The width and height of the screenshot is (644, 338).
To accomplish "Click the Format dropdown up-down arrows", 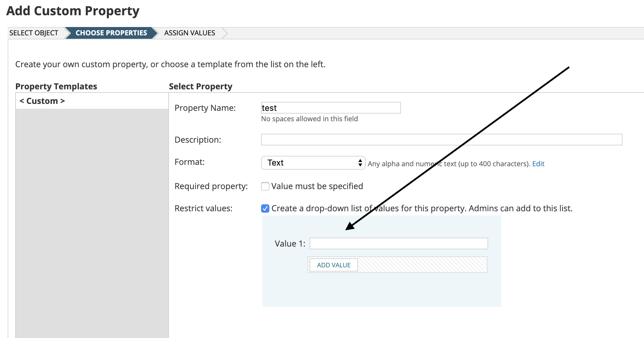I will (360, 163).
